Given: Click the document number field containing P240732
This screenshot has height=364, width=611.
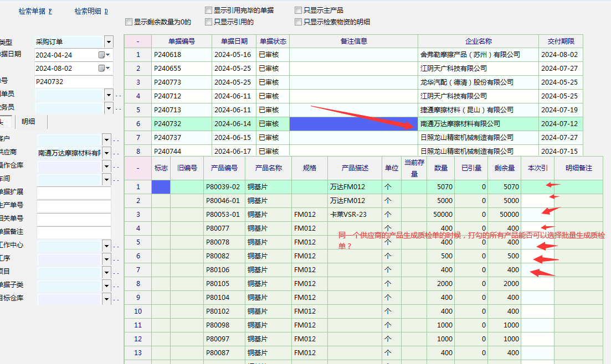Looking at the screenshot, I should 72,81.
